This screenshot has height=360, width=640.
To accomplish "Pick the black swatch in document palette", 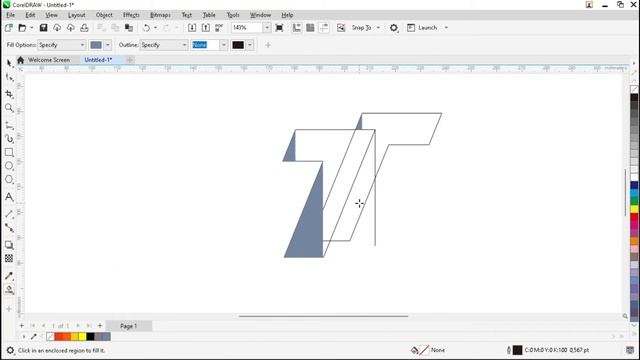I will [x=90, y=337].
